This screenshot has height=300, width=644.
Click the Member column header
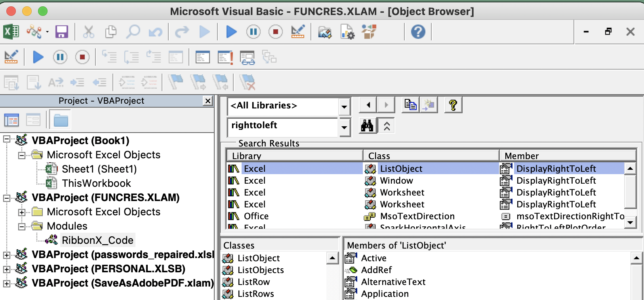coord(568,156)
